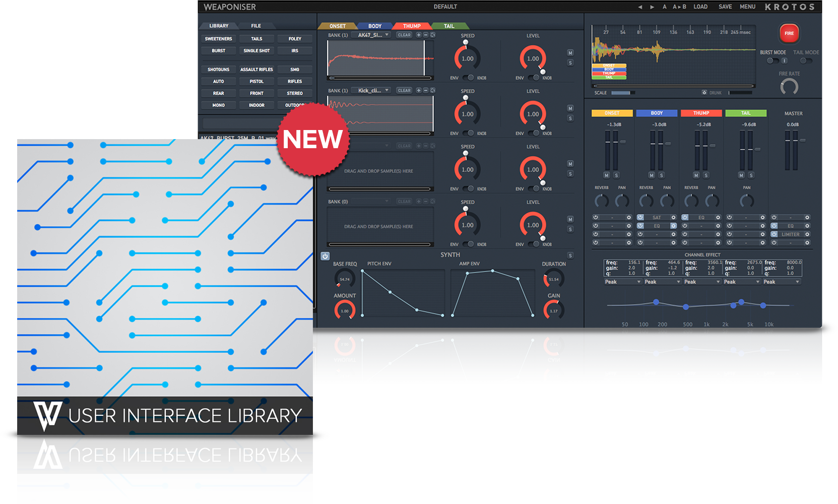838x504 pixels.
Task: Click plus icon on AK47 bank
Action: click(418, 35)
